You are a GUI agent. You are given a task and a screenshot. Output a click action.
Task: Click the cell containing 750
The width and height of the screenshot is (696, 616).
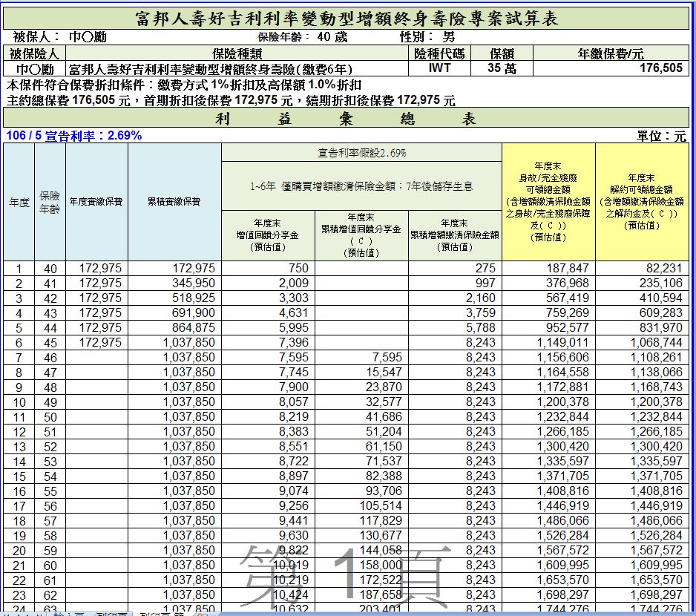(268, 268)
